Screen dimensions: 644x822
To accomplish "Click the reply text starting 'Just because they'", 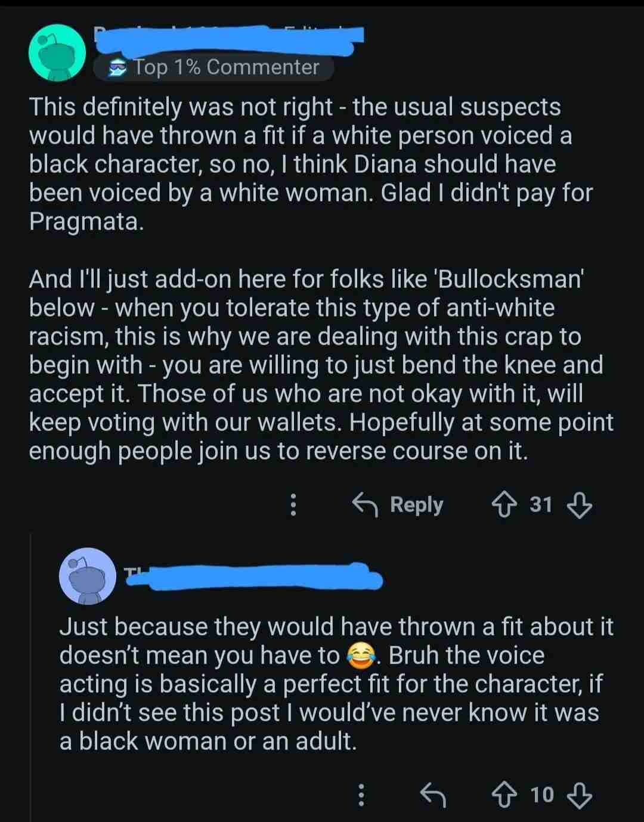I will coord(334,684).
